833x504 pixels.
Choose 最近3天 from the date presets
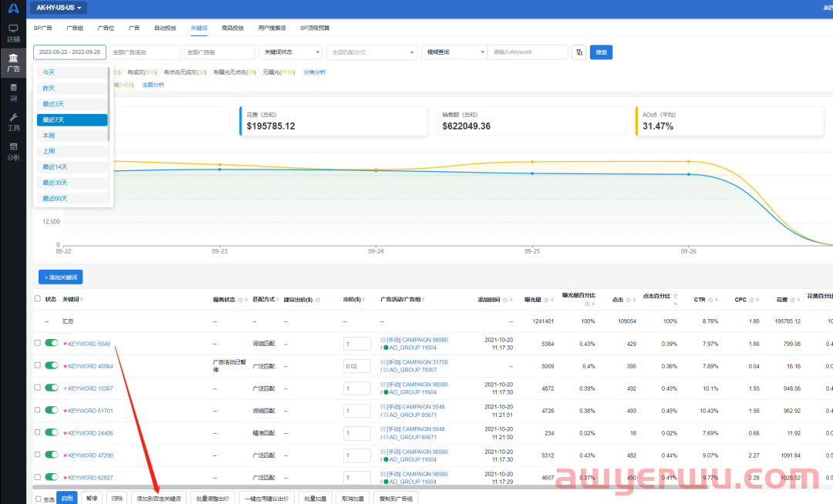[73, 104]
